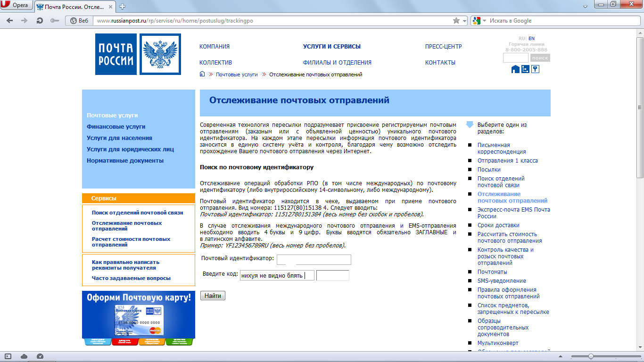This screenshot has height=362, width=644.
Task: Open the ФИЛИАЛЫ И ОТДЕЛЕНИЯ menu
Action: (x=337, y=63)
